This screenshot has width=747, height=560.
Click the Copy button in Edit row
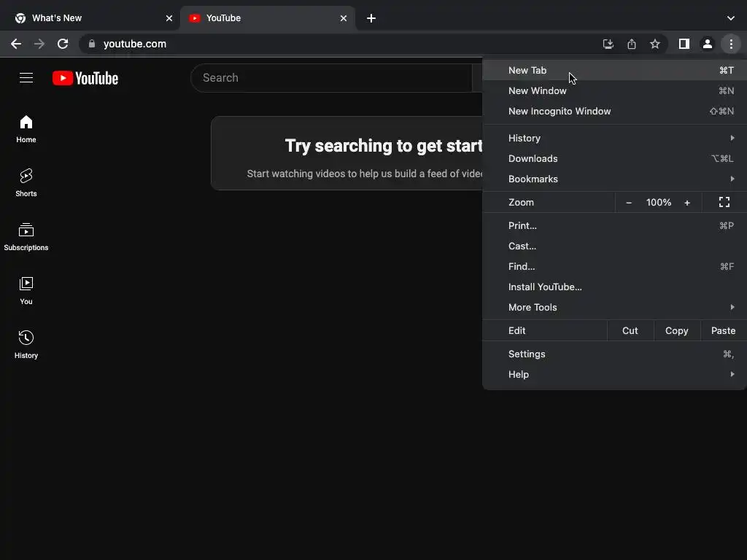[676, 330]
